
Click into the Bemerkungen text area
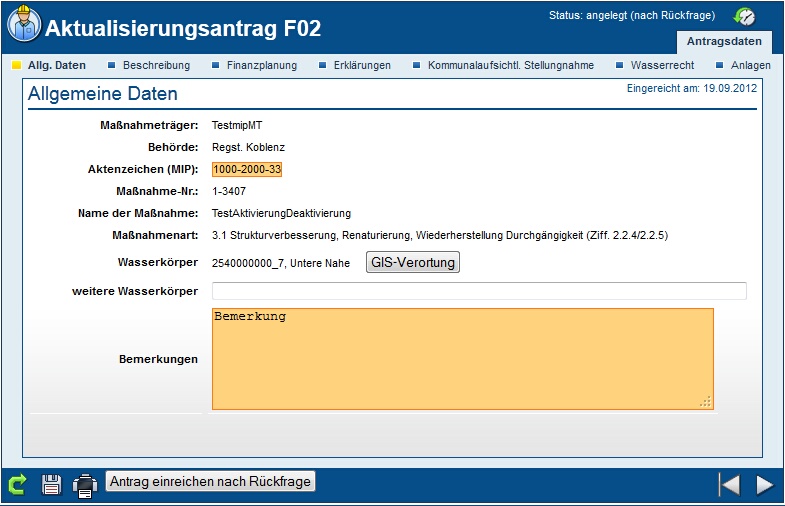(463, 359)
